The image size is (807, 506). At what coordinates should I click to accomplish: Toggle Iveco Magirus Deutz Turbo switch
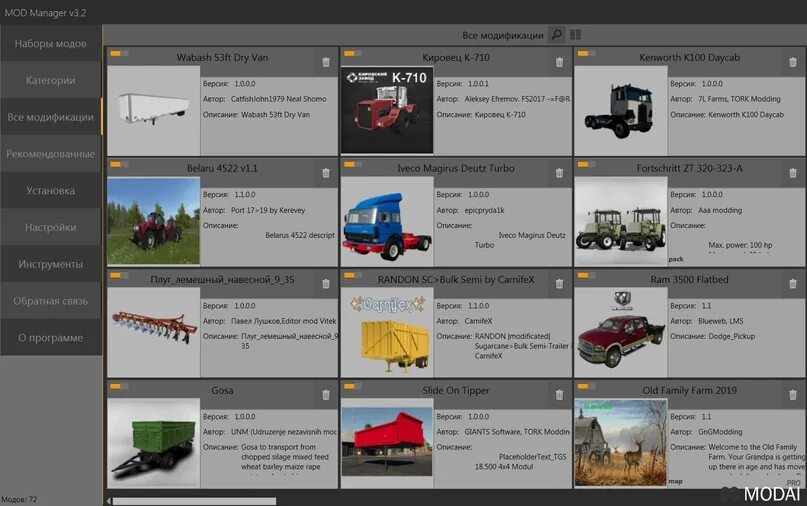(353, 164)
